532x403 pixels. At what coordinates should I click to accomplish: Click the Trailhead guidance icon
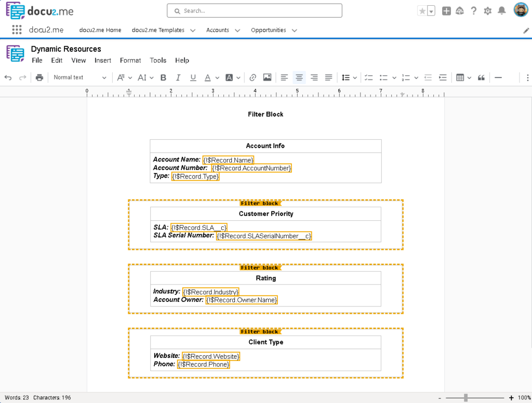460,11
